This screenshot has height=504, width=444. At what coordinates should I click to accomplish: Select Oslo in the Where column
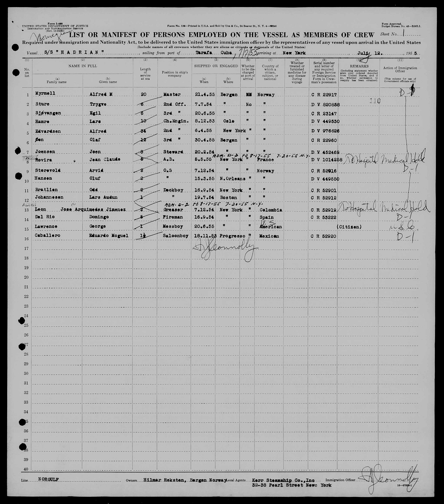pos(228,121)
